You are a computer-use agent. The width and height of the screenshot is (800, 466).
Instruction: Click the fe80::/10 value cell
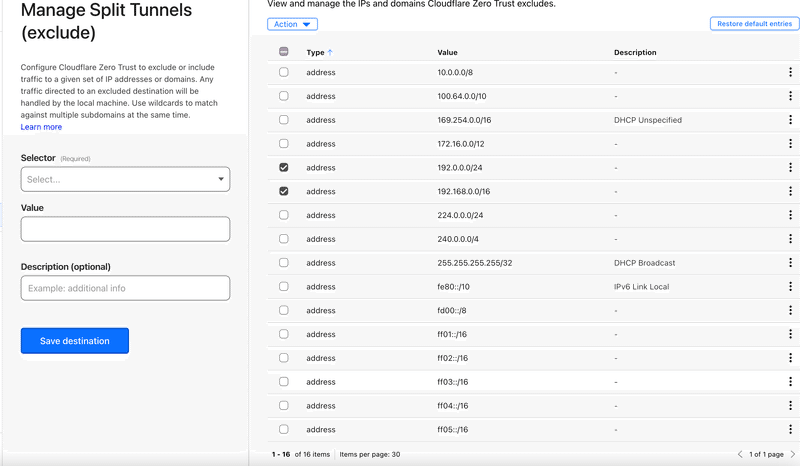point(453,287)
